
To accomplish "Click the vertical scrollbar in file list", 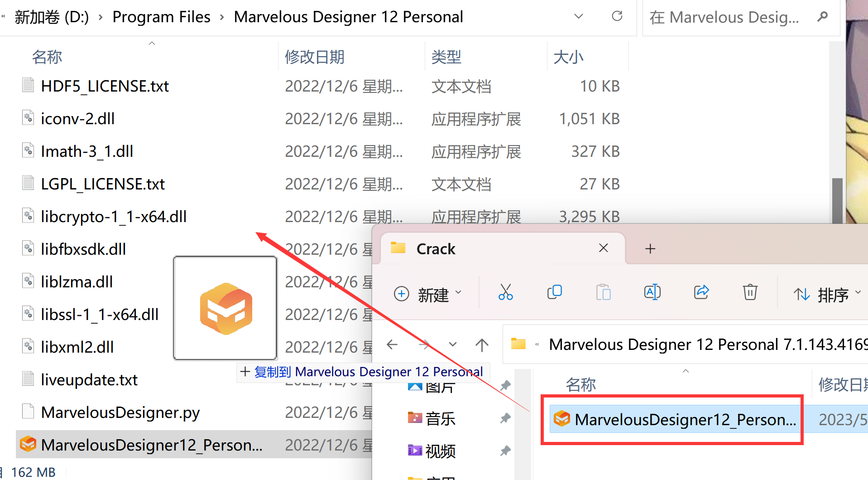I will click(837, 199).
